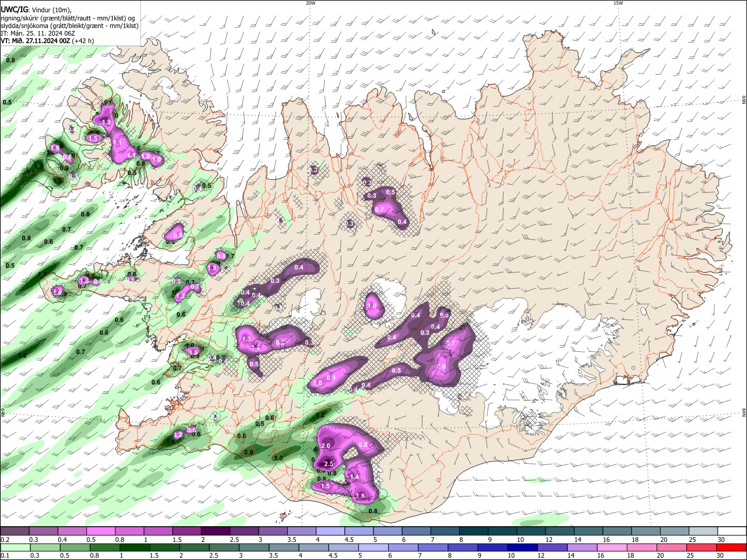Click the 'rigning/skúrir (grænt/blátt/rautt' legend description line
The image size is (747, 560).
[x=68, y=17]
